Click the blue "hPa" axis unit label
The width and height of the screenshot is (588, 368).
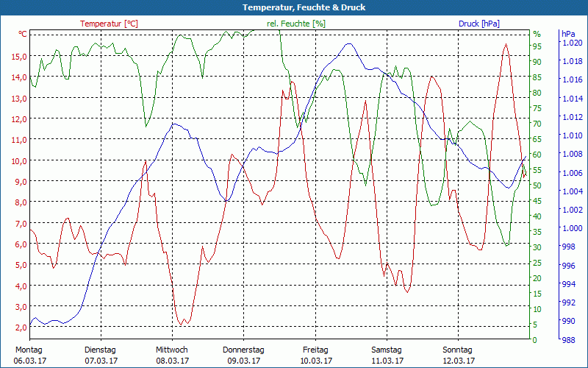coord(568,34)
